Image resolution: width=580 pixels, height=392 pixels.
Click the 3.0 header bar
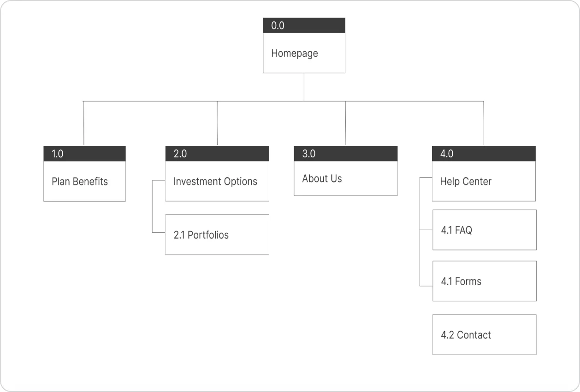point(345,154)
